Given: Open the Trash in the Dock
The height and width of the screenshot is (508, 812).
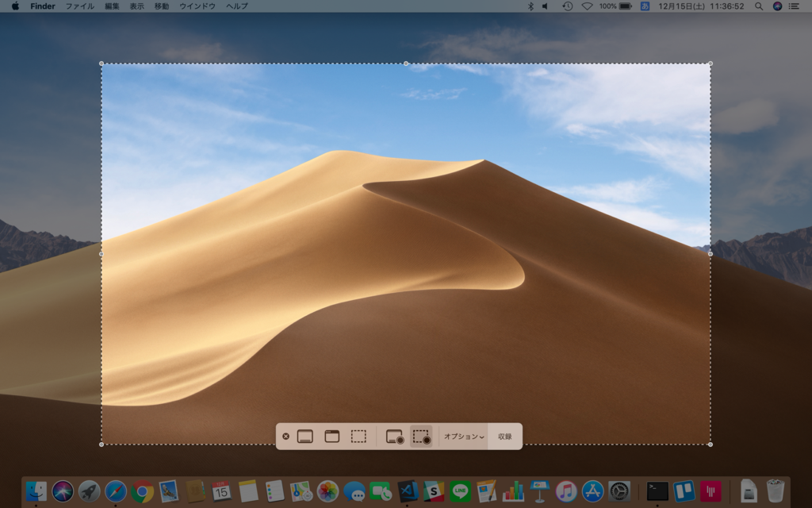Looking at the screenshot, I should point(776,491).
